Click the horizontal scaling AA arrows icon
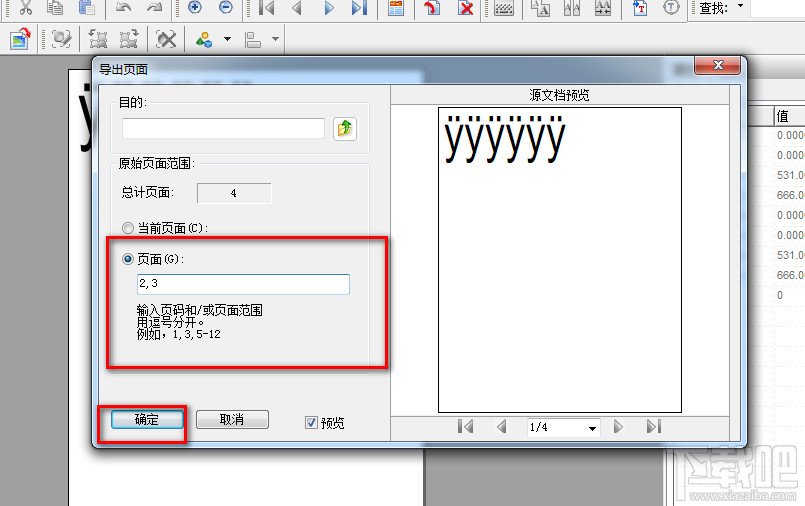This screenshot has width=805, height=506. pos(603,8)
